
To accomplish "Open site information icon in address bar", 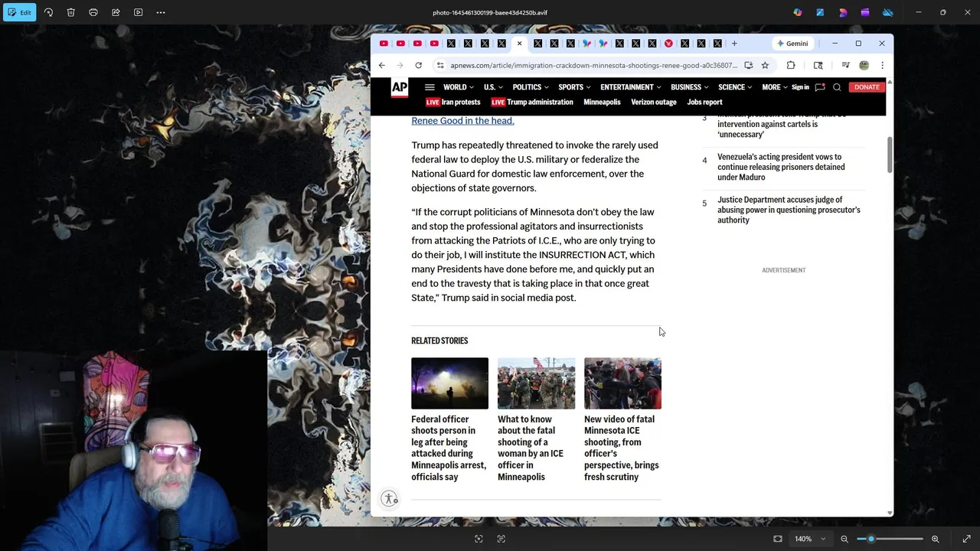I will 440,65.
